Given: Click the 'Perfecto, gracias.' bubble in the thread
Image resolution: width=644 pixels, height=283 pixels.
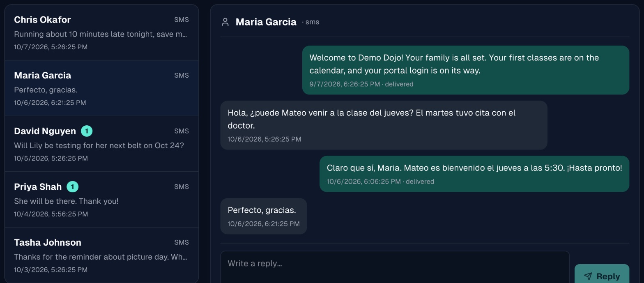Looking at the screenshot, I should pos(264,216).
